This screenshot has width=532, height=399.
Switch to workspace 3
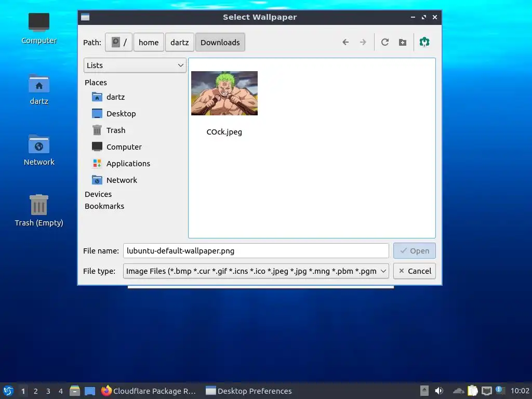point(48,391)
